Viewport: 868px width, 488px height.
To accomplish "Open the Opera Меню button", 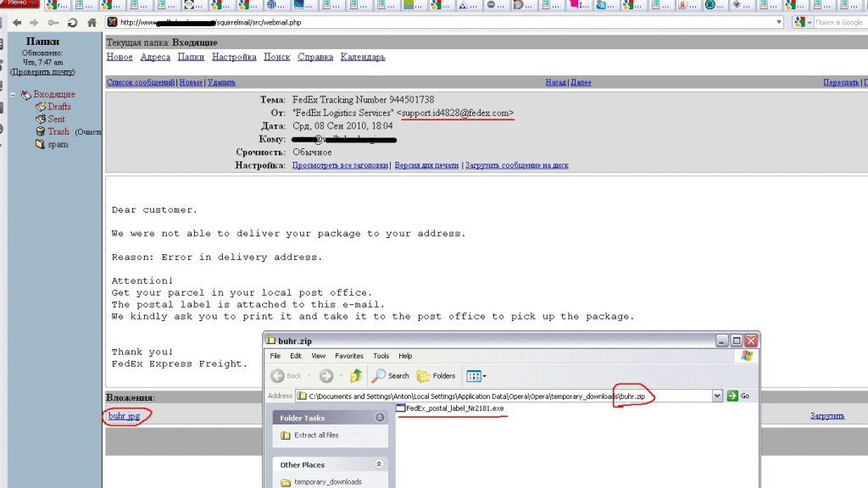I will point(19,3).
